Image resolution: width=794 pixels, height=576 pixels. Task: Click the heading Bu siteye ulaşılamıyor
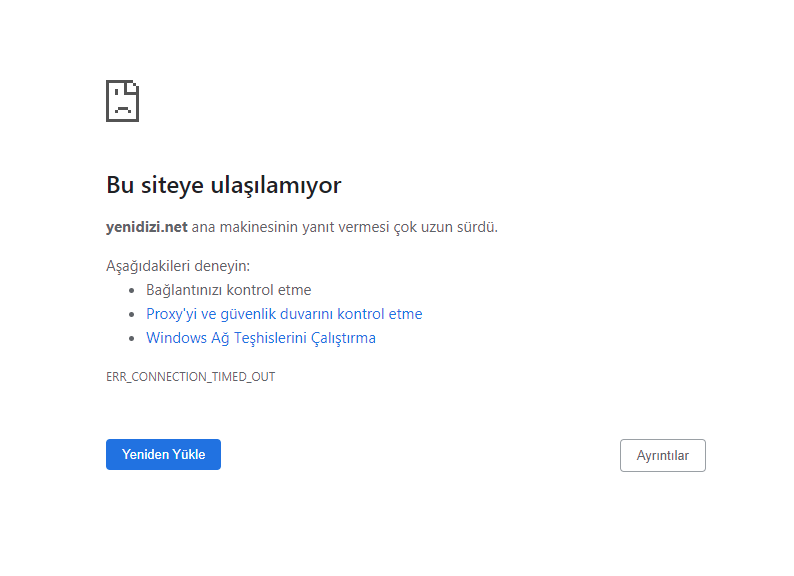click(224, 185)
